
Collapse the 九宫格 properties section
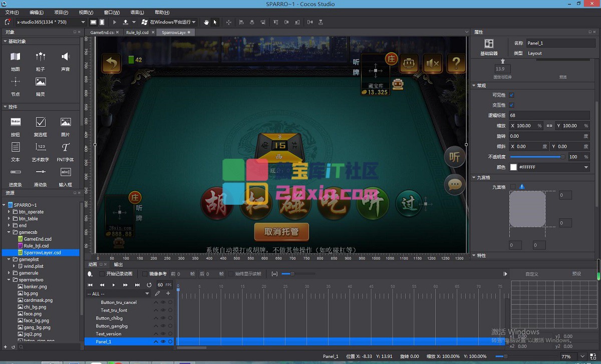(474, 177)
